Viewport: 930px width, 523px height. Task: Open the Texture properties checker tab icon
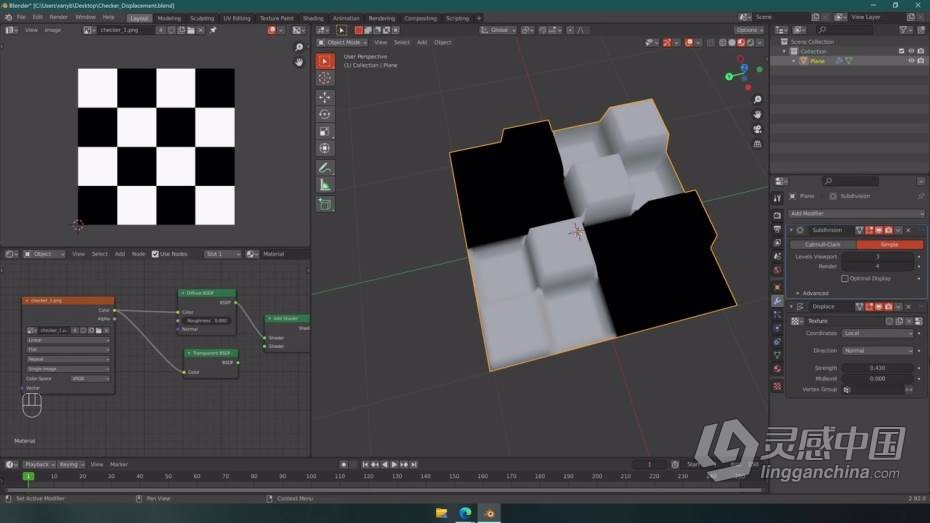778,386
